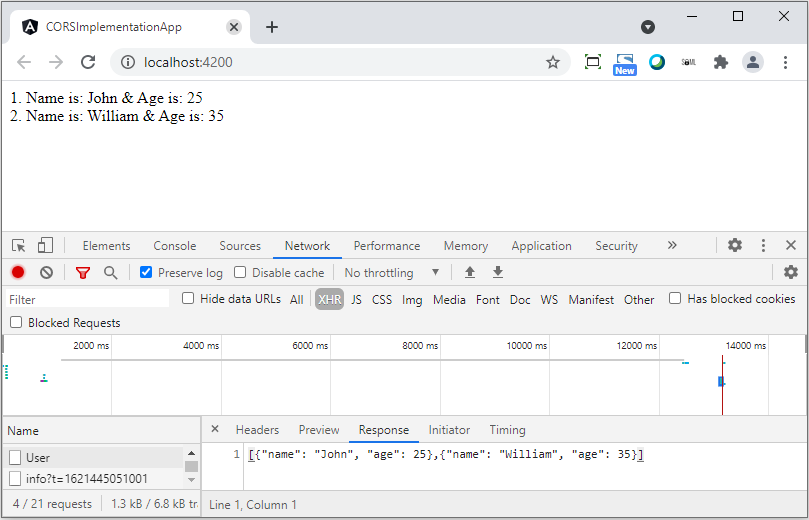Toggle the device toolbar icon
Image resolution: width=809 pixels, height=520 pixels.
click(45, 246)
